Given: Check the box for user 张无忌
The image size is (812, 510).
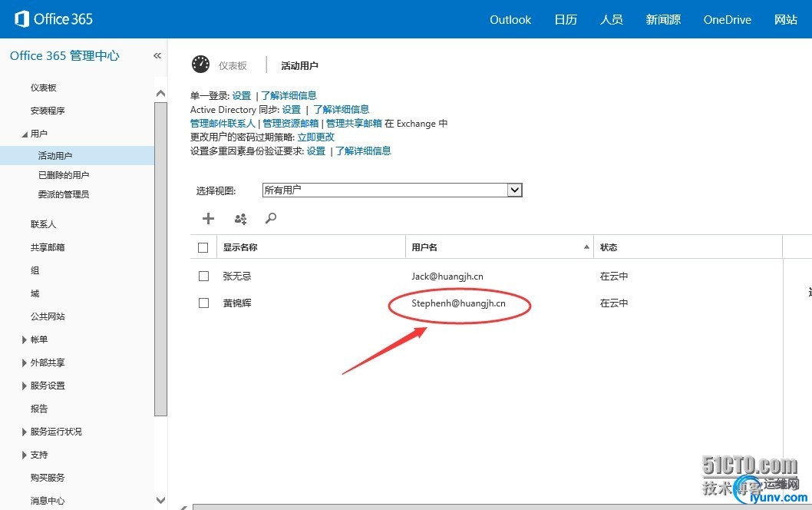Looking at the screenshot, I should (x=203, y=277).
